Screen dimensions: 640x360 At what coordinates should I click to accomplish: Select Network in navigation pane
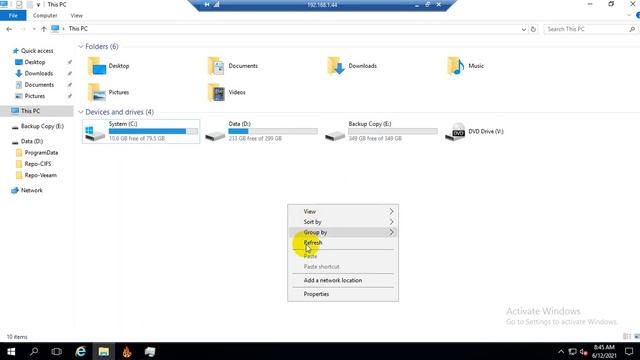[x=31, y=190]
